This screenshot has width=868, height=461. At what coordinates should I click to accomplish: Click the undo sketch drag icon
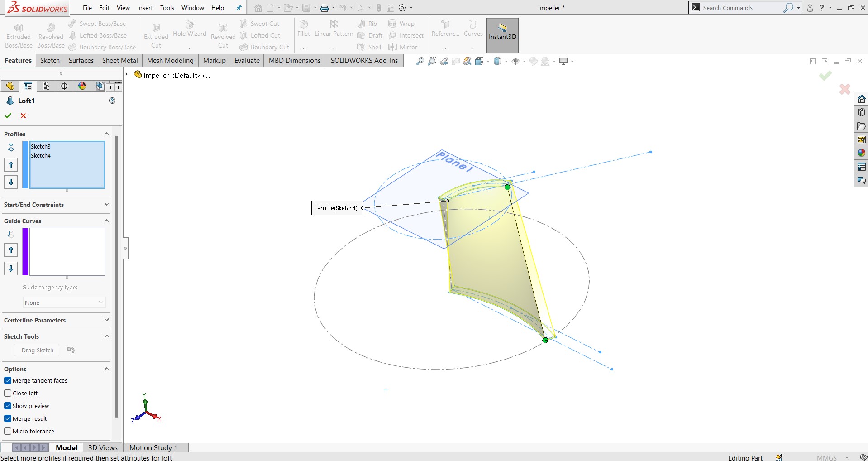(71, 350)
